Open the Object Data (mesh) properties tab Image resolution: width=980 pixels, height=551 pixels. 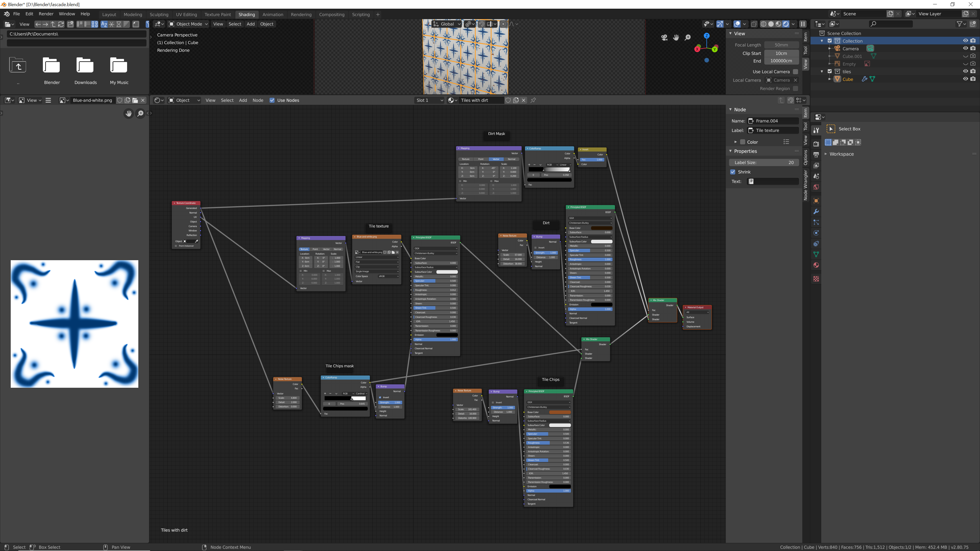click(816, 254)
